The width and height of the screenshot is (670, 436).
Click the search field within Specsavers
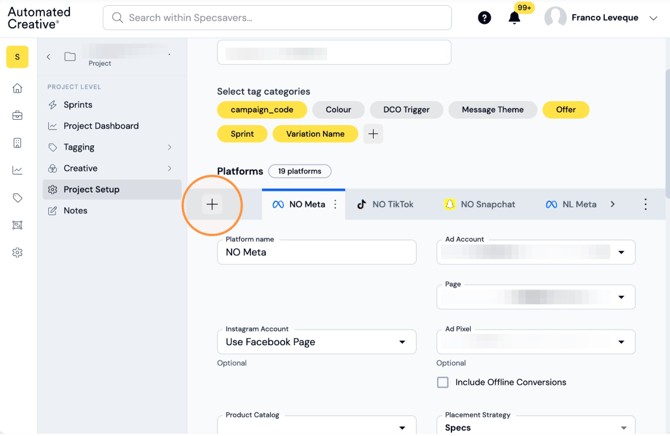coord(277,18)
